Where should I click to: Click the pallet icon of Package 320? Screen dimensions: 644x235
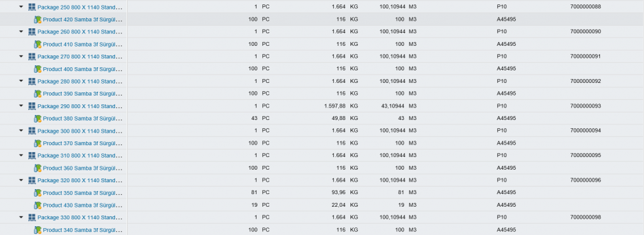tap(31, 180)
